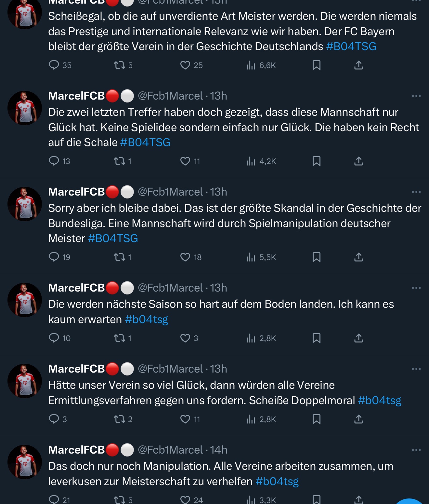
Task: Open profile picture beside 'Die zwei letzten Treffer' tweet
Action: pyautogui.click(x=25, y=108)
